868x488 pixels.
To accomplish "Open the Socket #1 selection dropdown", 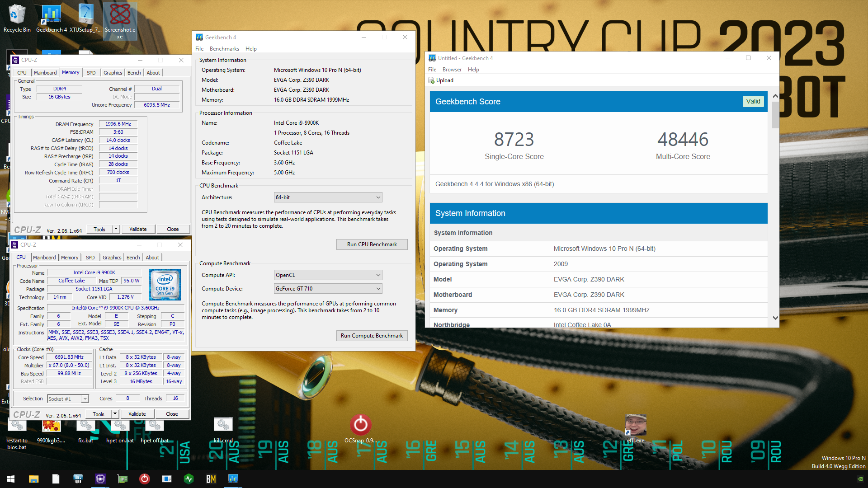I will (x=68, y=399).
